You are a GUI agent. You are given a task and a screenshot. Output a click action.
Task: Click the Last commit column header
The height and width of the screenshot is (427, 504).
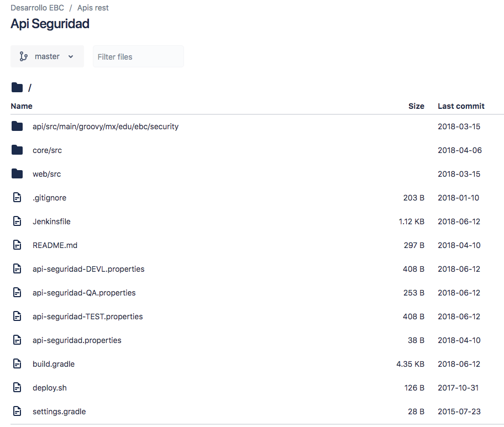tap(461, 106)
